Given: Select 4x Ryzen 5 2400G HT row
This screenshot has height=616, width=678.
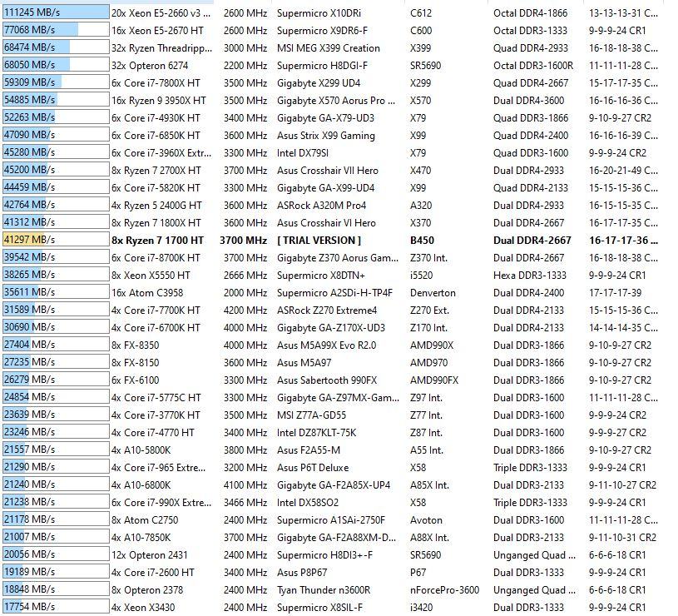Looking at the screenshot, I should point(330,205).
